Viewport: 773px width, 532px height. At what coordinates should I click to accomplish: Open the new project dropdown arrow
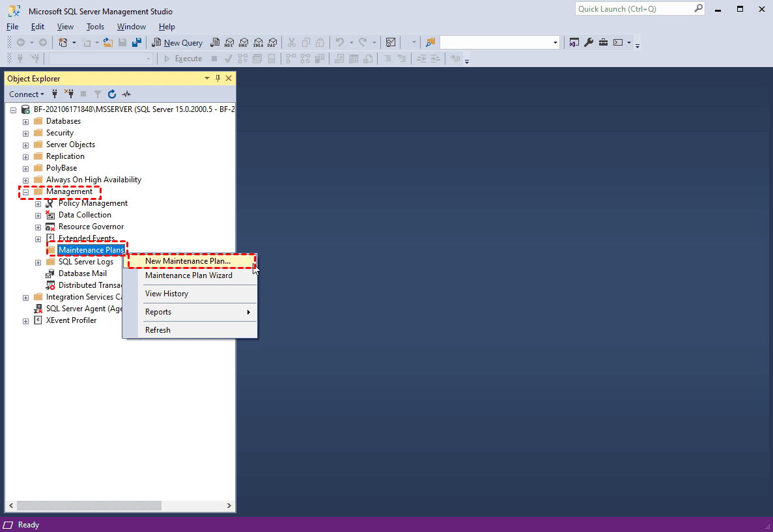(x=74, y=43)
